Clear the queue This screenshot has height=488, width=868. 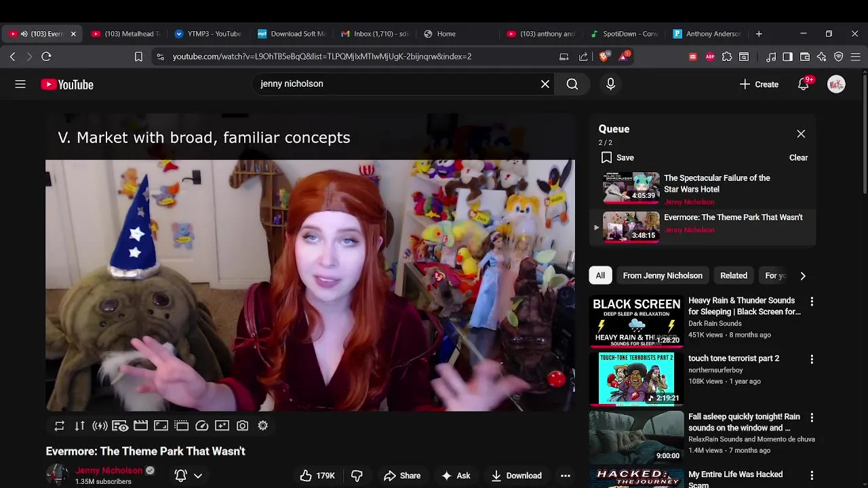(798, 157)
